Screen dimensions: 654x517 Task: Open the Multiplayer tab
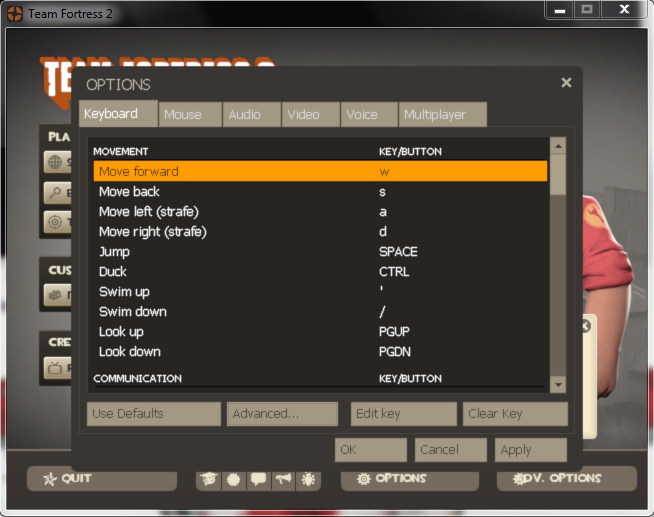443,114
